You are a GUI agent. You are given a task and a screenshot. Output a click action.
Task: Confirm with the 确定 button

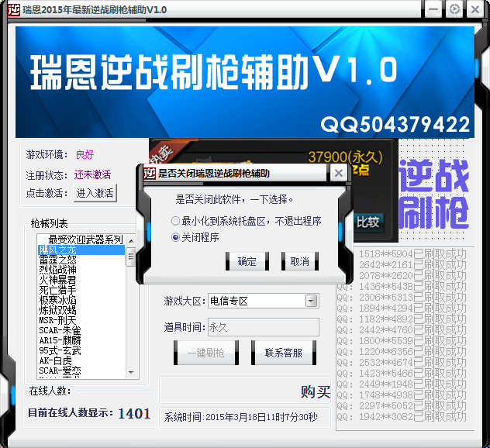(247, 261)
